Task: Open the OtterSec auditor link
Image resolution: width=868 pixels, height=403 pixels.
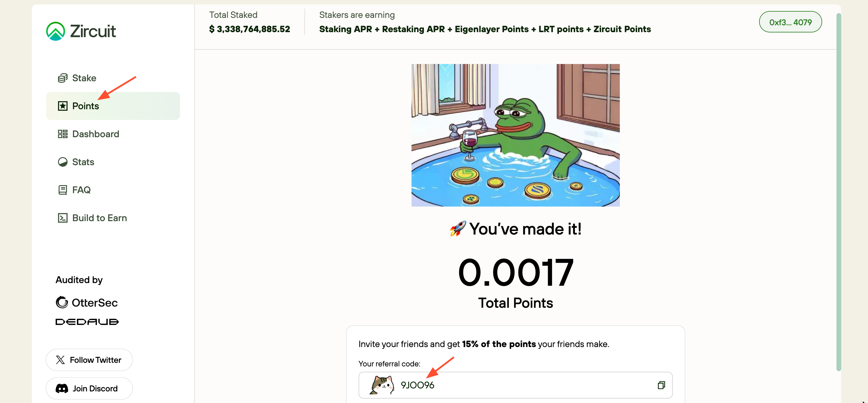Action: point(87,303)
